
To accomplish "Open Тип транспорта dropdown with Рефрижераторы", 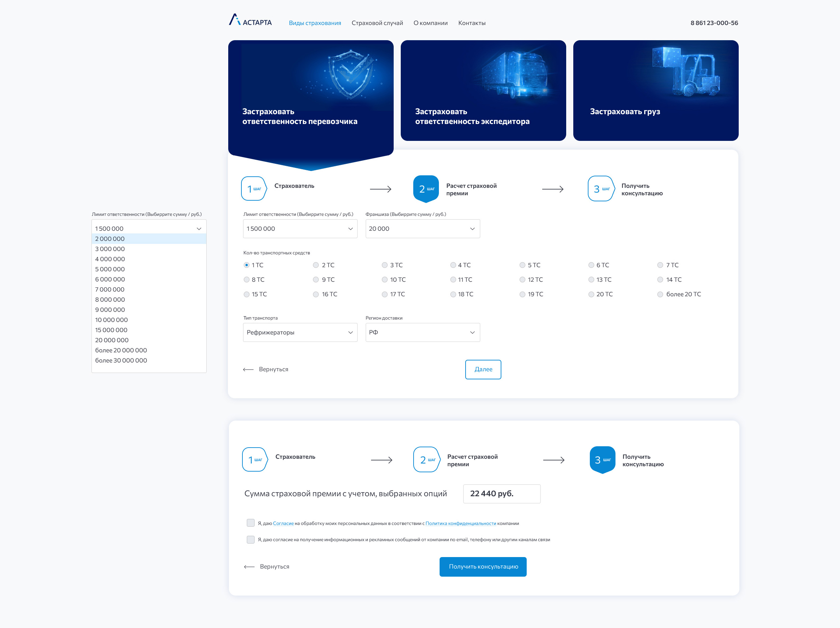I will click(x=300, y=332).
